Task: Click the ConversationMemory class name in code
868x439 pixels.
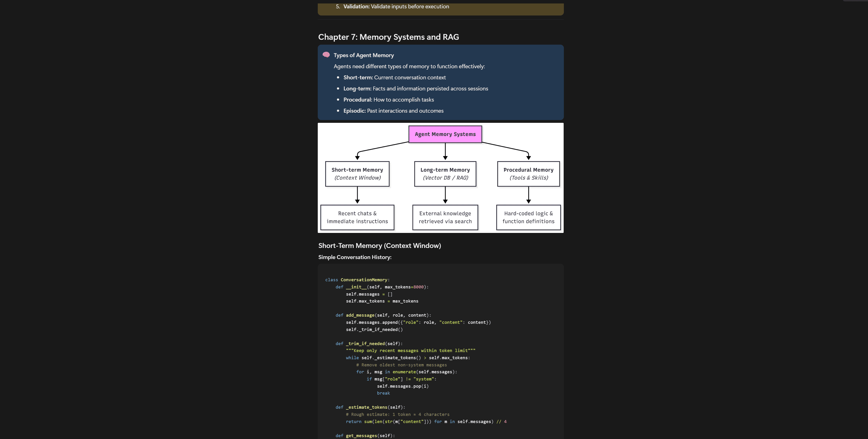Action: [x=364, y=279]
